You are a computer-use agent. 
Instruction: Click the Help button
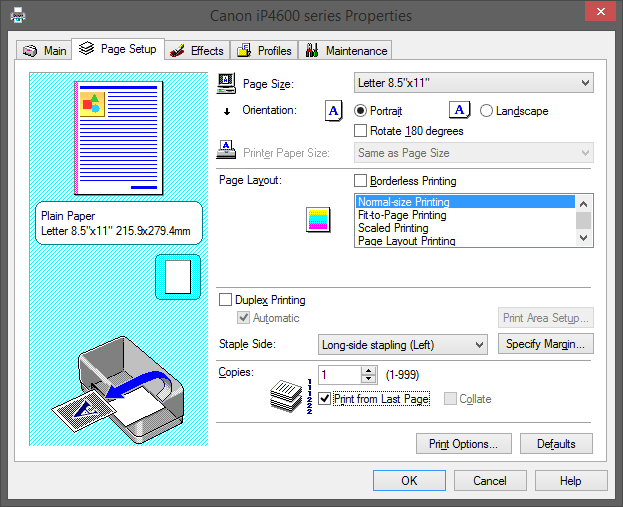click(x=571, y=481)
